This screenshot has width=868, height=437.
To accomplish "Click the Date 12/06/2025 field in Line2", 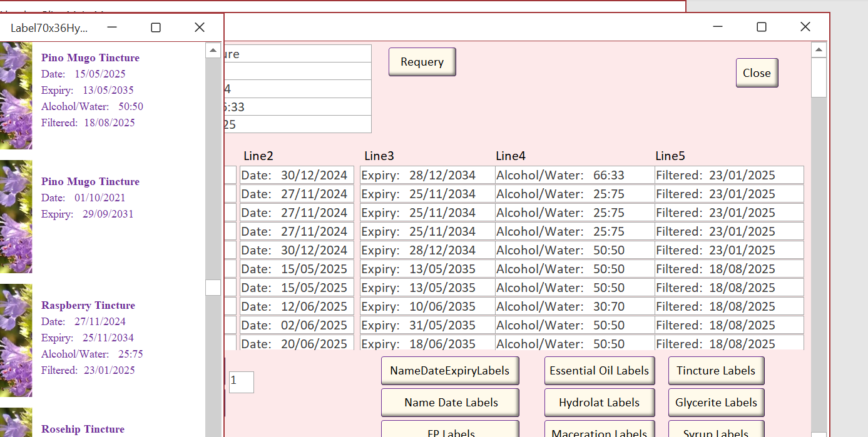I will point(297,306).
